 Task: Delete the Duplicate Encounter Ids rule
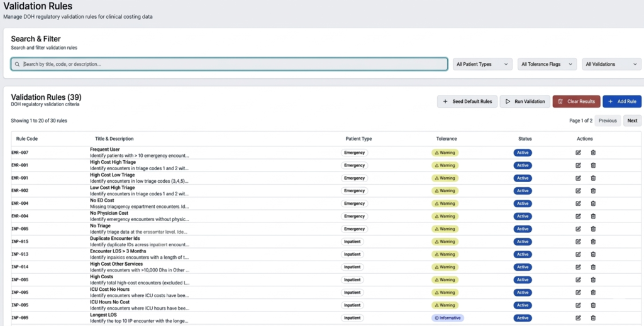click(593, 242)
